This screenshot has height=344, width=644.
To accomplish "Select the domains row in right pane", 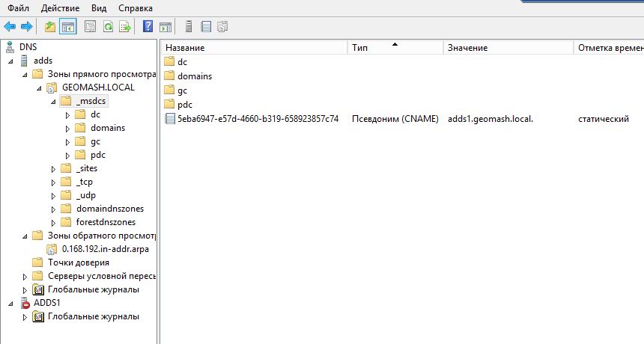I will coord(195,76).
